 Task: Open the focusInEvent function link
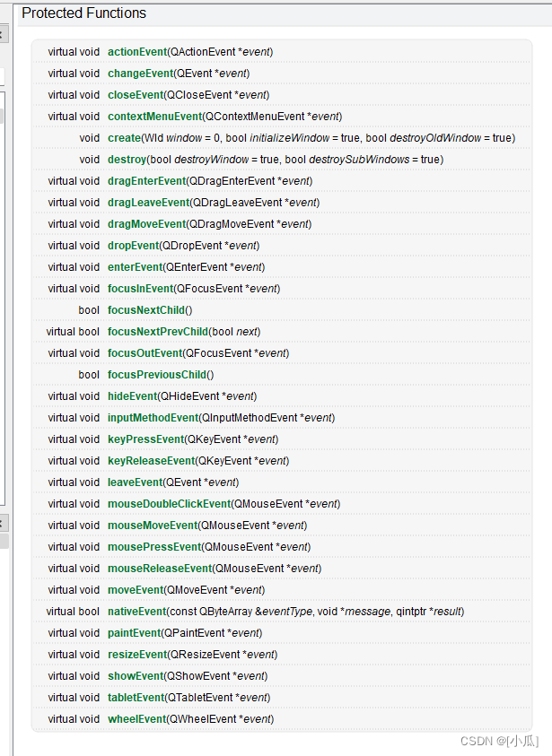140,289
